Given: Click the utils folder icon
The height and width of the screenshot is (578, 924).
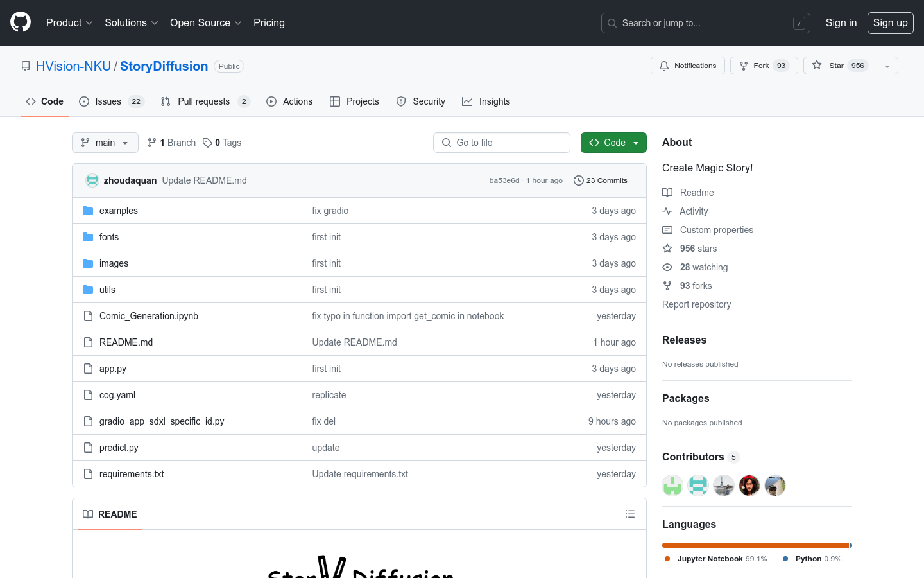Looking at the screenshot, I should coord(88,290).
